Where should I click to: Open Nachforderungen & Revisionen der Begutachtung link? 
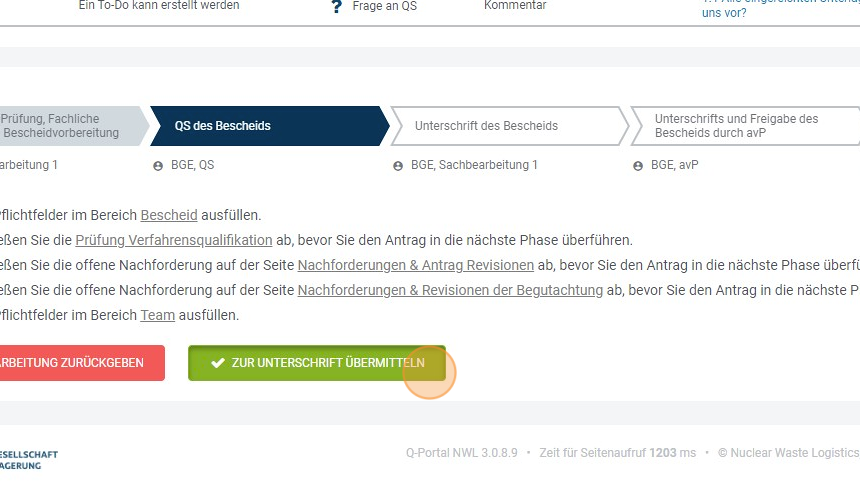click(450, 290)
